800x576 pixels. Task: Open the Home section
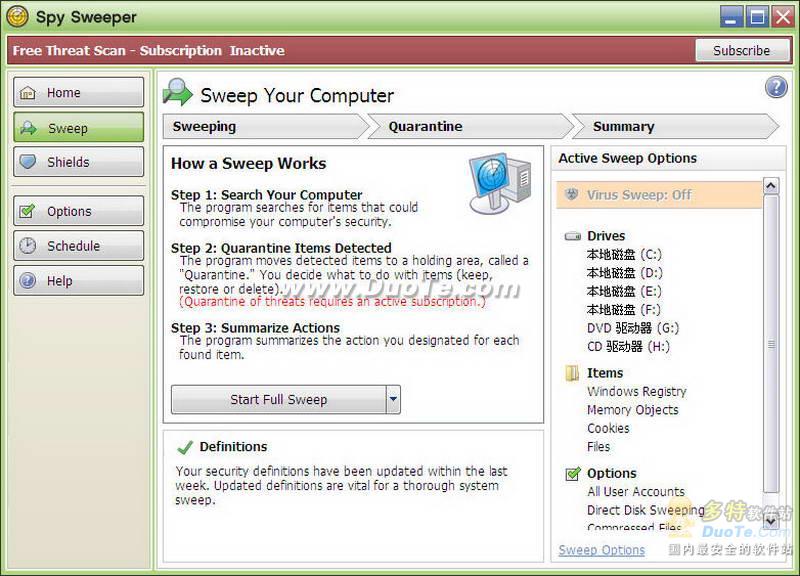click(x=79, y=92)
